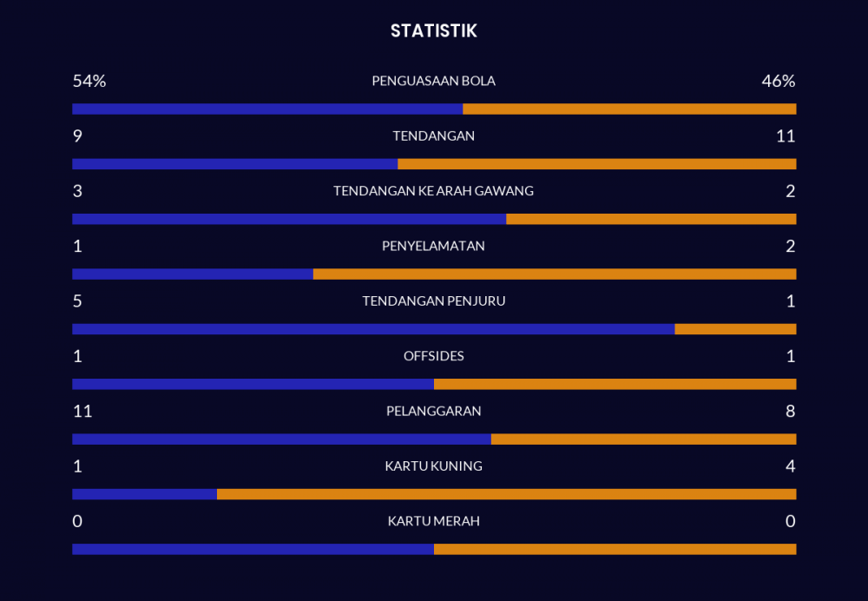Click blue segment of Penguasaan Bola bar
This screenshot has width=868, height=601.
click(267, 109)
